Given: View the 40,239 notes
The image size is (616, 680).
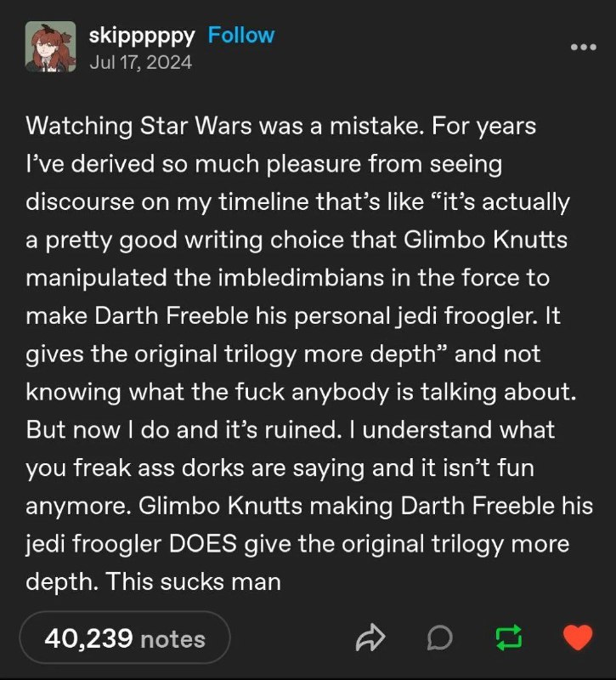Looking at the screenshot, I should 125,637.
